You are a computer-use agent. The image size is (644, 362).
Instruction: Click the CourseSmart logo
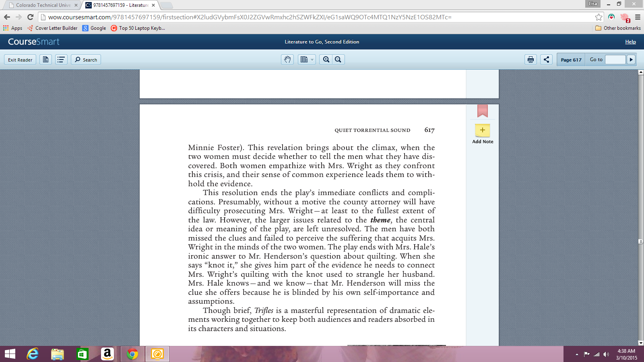pos(34,42)
